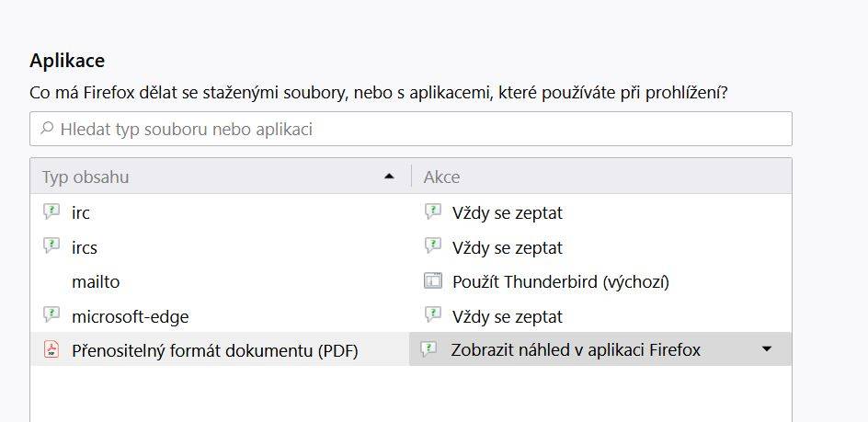868x422 pixels.
Task: Click the irc content type icon
Action: tap(51, 211)
